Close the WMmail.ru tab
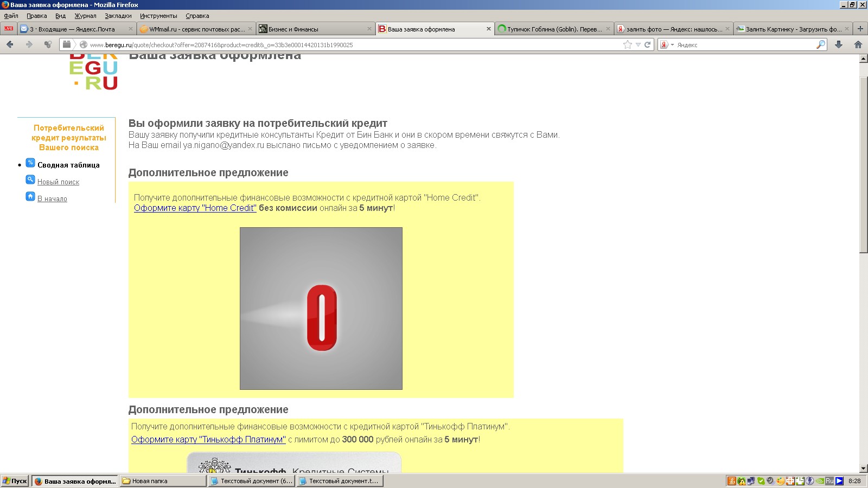The width and height of the screenshot is (868, 488). coord(250,29)
